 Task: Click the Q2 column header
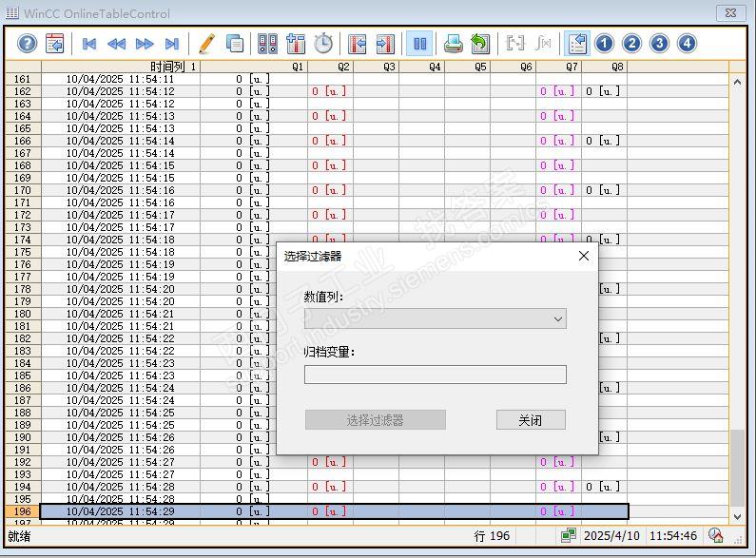pos(330,67)
